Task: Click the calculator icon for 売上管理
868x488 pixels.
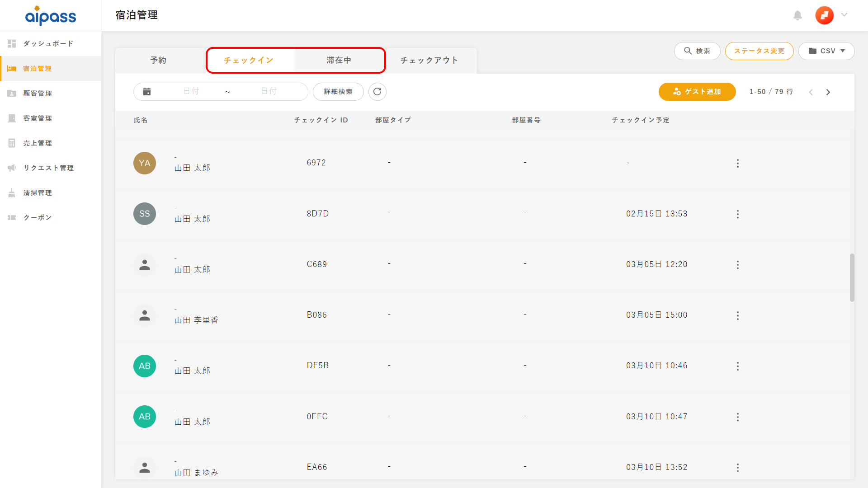Action: [12, 143]
